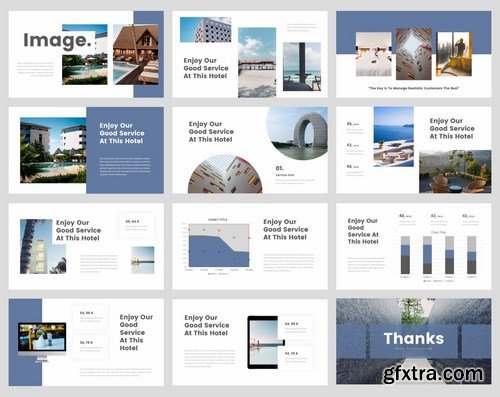Image resolution: width=500 pixels, height=397 pixels.
Task: Select the "Image." title text
Action: 57,41
